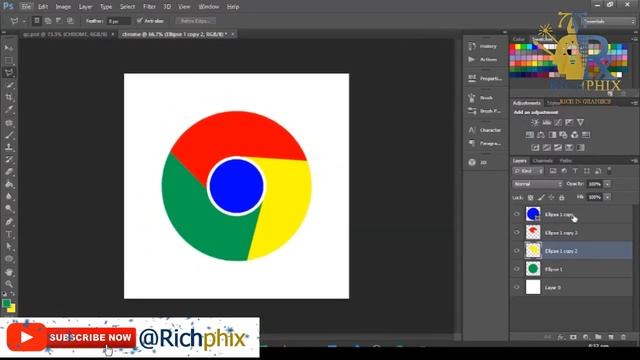Switch to the Channels tab
Screen dimensions: 640x360
[x=542, y=161]
